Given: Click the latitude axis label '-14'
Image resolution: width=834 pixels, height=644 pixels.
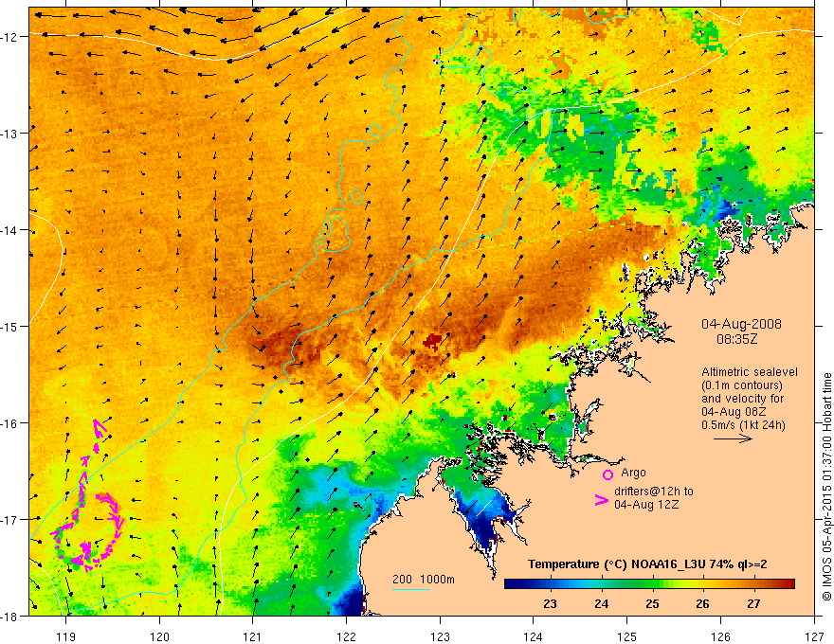Looking at the screenshot, I should (10, 229).
